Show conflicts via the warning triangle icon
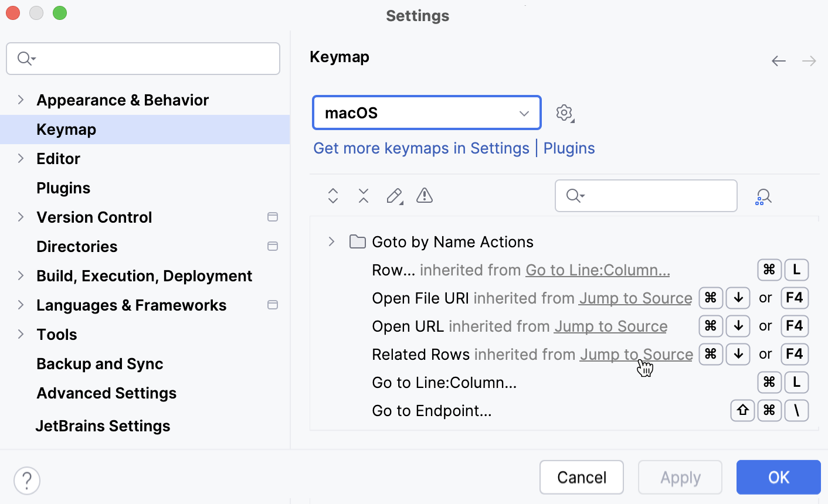This screenshot has height=504, width=828. (x=425, y=196)
